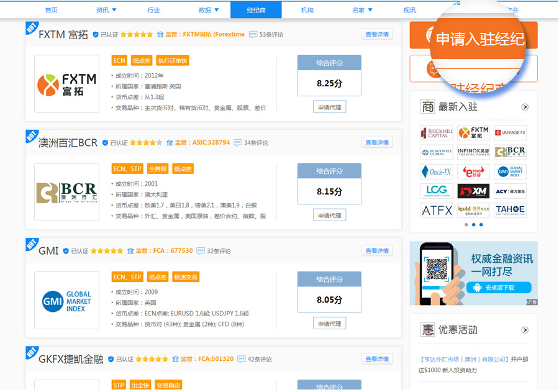Open the 名家 dropdown menu
The image size is (559, 392).
click(x=362, y=10)
